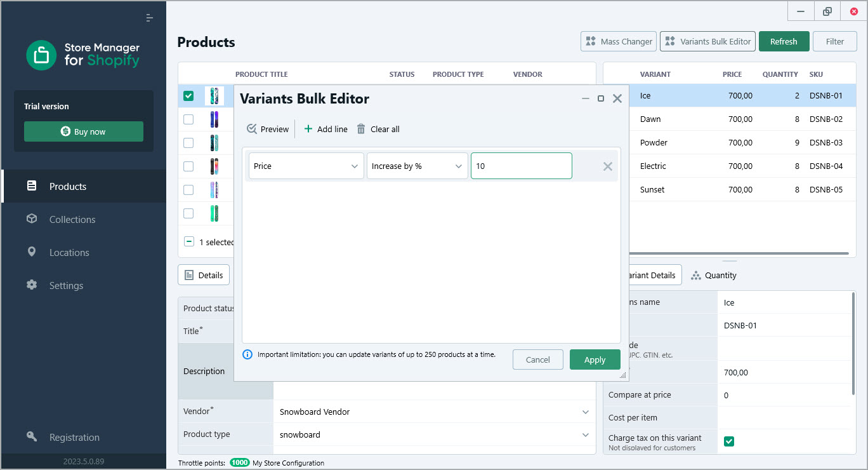
Task: Select the Electric variant row
Action: pyautogui.click(x=742, y=166)
